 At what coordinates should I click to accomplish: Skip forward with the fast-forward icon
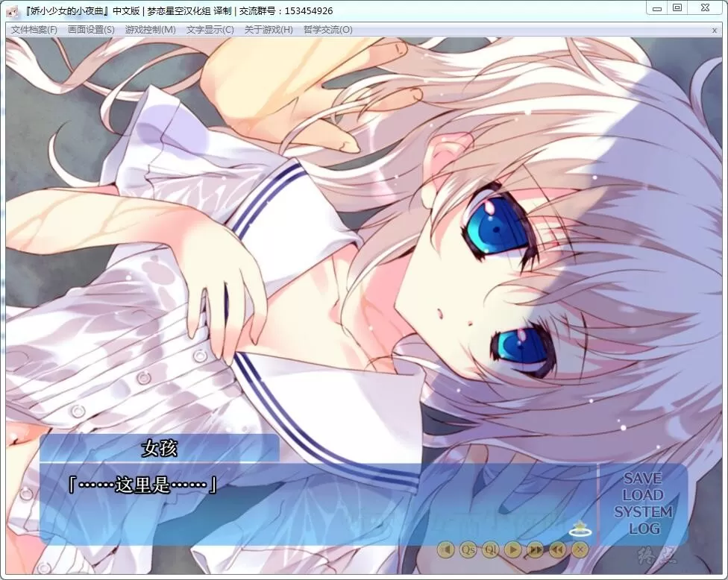pyautogui.click(x=535, y=549)
